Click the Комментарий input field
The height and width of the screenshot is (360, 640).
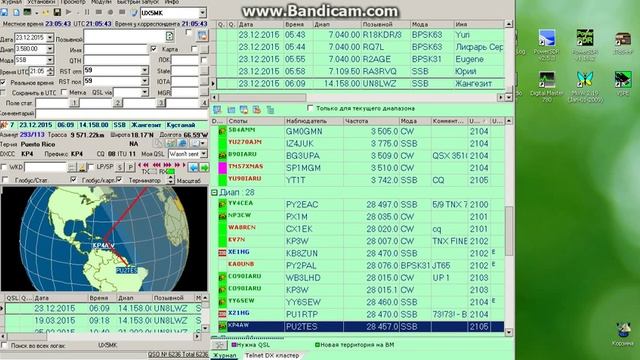(122, 113)
